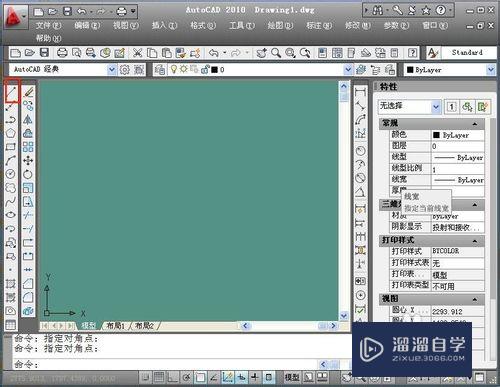Open the AutoCAD 经典 workspace dropdown
The image size is (500, 387).
(112, 70)
